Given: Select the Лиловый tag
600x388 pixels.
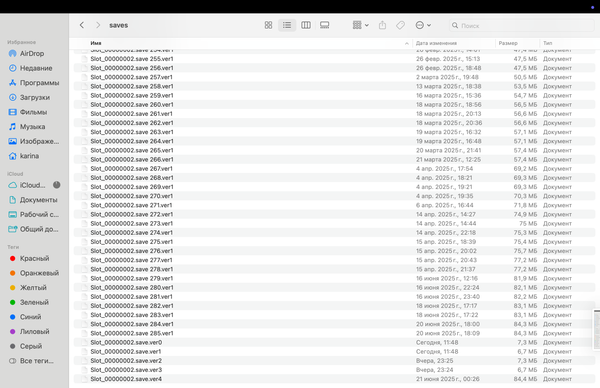Looking at the screenshot, I should (34, 331).
